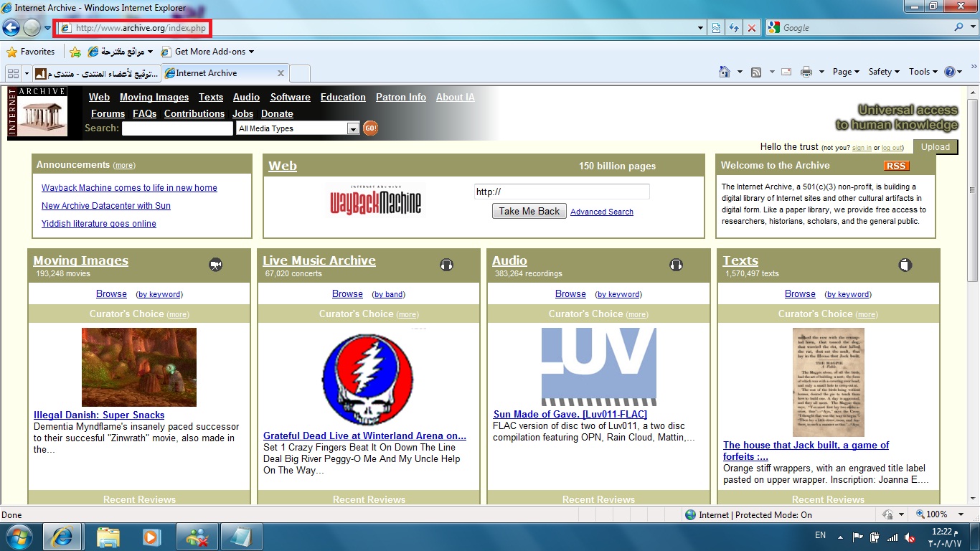Click the red Stop loading icon
Image resolution: width=980 pixels, height=551 pixels.
point(752,27)
